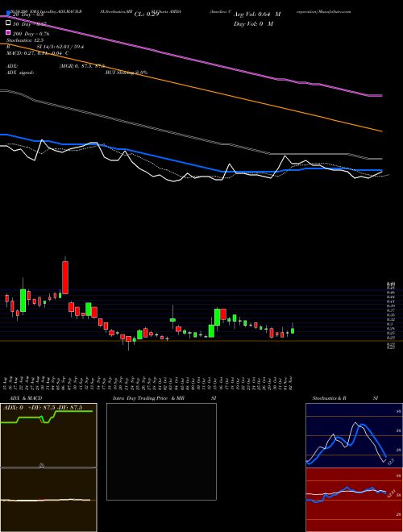Click the "ADX: 0 +DY: 87.5 -DY: 87.5" header
Screen dimensions: 403x532
click(x=43, y=408)
